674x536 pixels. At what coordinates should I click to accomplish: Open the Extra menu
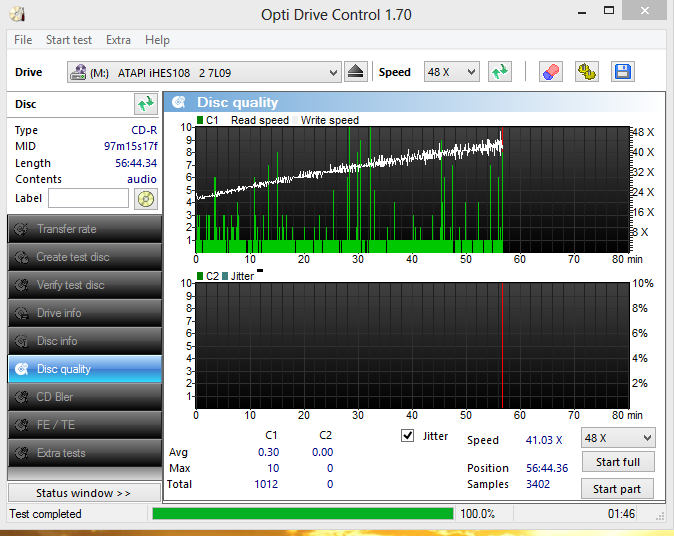tap(118, 40)
